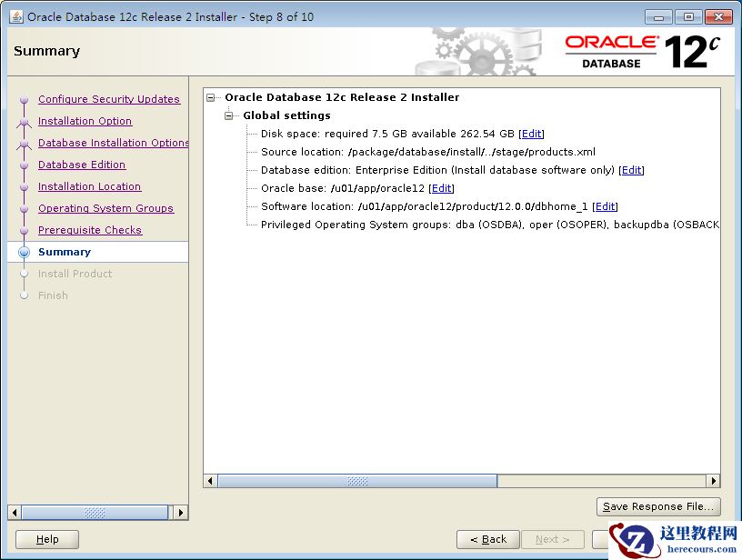Click the Help button
742x560 pixels.
(47, 539)
